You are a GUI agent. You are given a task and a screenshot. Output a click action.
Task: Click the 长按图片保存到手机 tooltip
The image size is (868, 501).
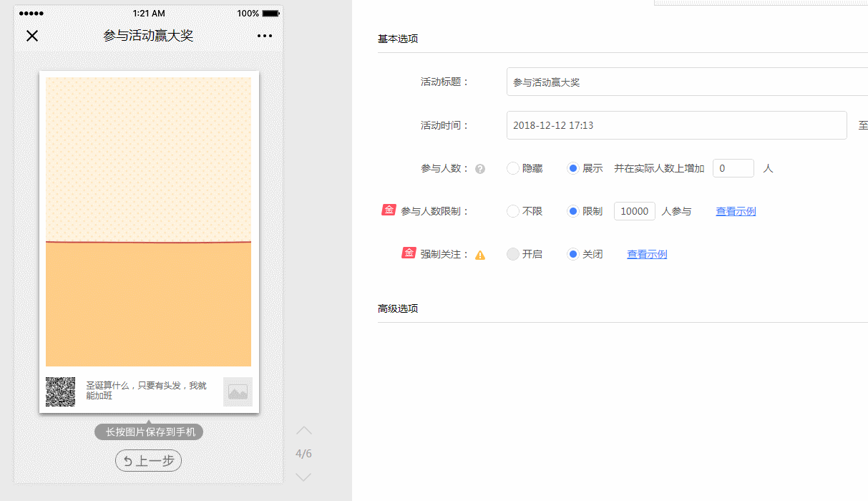(x=149, y=432)
